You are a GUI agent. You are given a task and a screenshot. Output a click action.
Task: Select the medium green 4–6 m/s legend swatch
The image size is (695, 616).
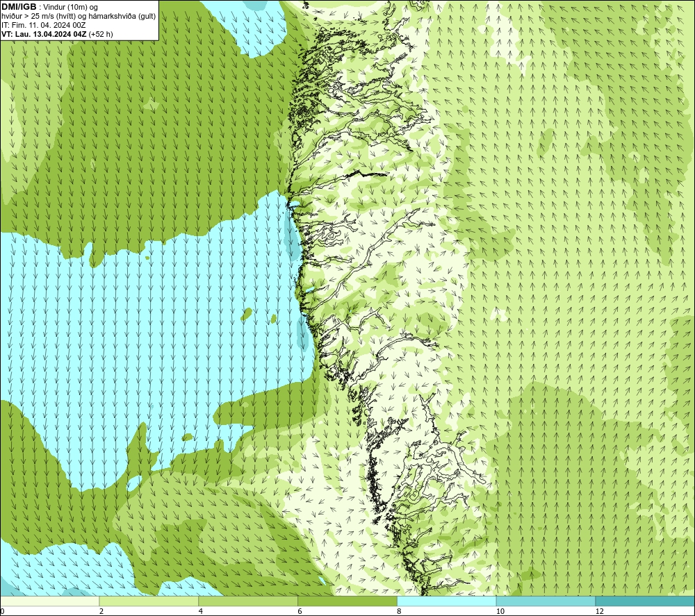click(248, 601)
